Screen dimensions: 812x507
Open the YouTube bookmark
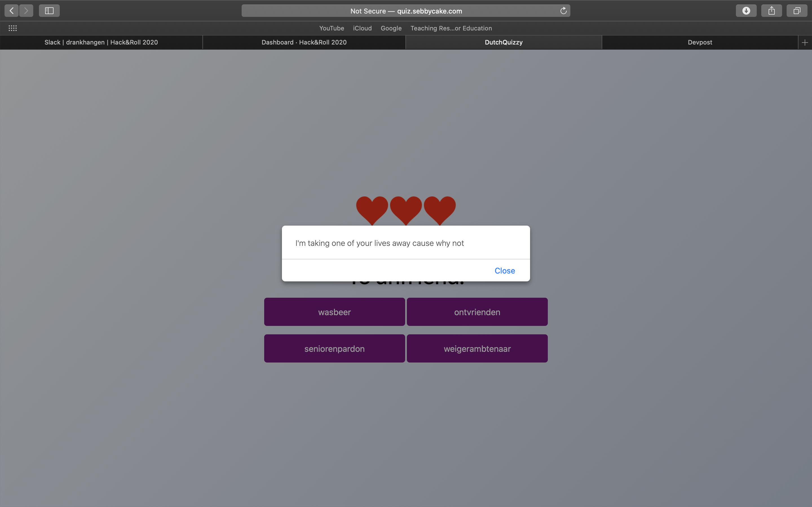(331, 28)
